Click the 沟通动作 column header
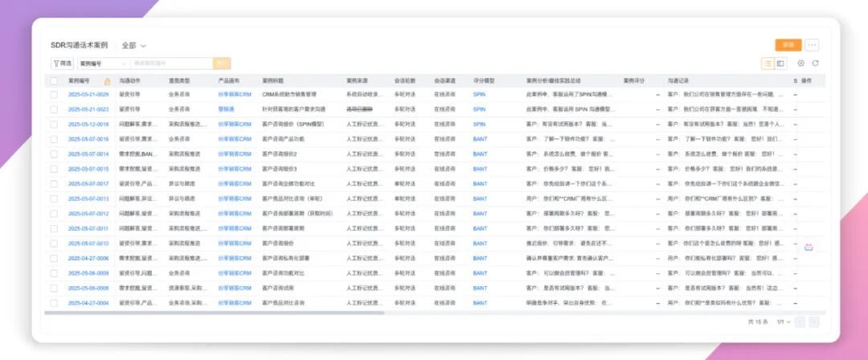Screen dimensions: 868x360 click(x=130, y=81)
